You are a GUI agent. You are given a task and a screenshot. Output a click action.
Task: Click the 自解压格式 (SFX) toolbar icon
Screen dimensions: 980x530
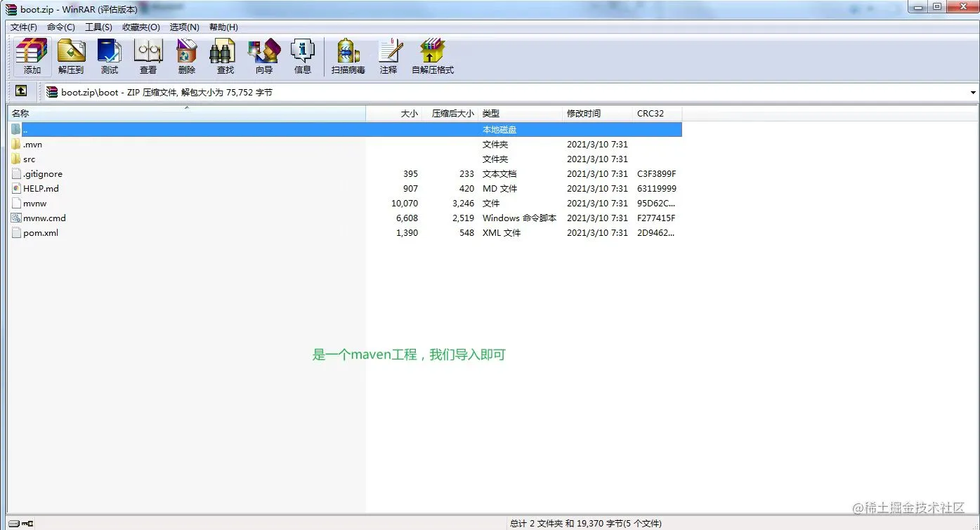tap(433, 56)
